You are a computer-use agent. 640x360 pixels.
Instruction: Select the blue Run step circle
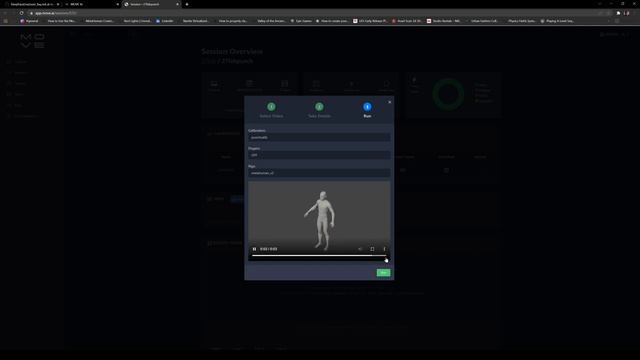pos(367,107)
